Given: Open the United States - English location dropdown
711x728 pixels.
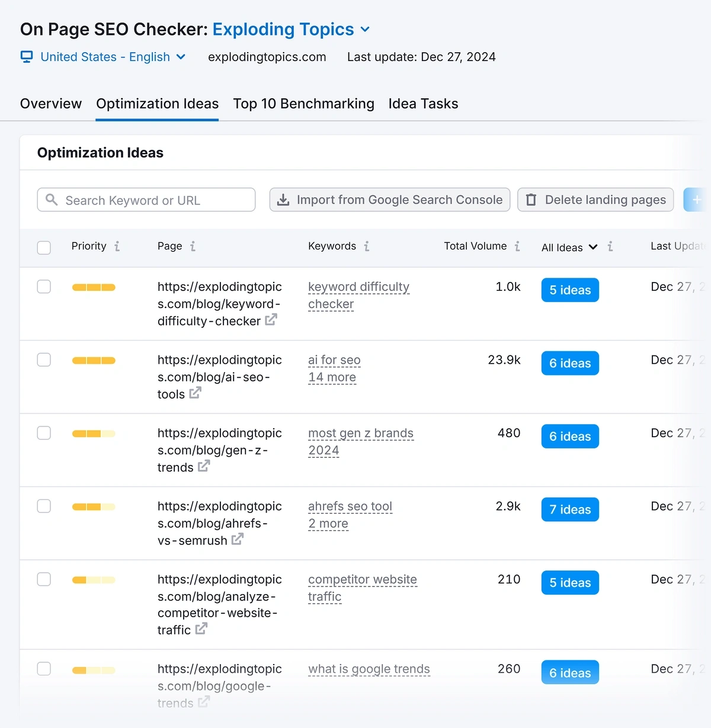Looking at the screenshot, I should pos(113,57).
